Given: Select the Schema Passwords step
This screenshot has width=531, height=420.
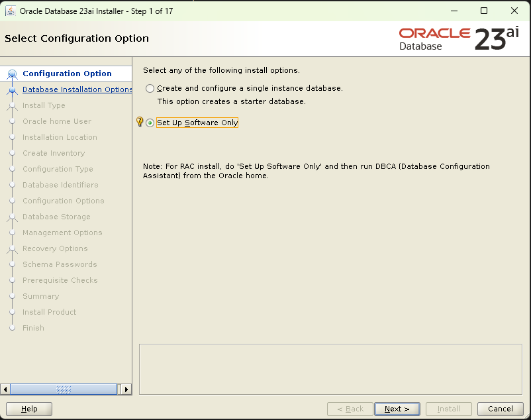Looking at the screenshot, I should click(62, 264).
